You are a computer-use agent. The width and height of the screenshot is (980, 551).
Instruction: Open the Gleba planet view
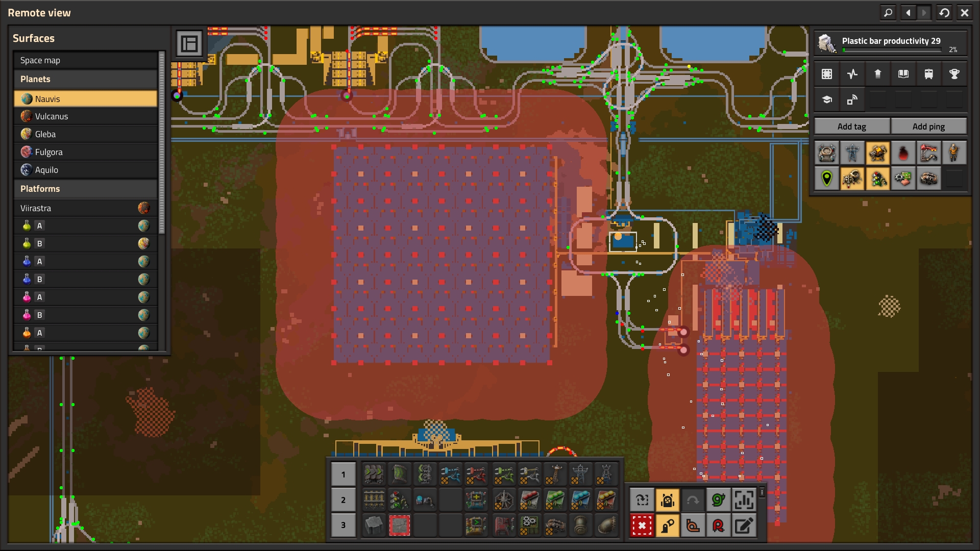85,134
